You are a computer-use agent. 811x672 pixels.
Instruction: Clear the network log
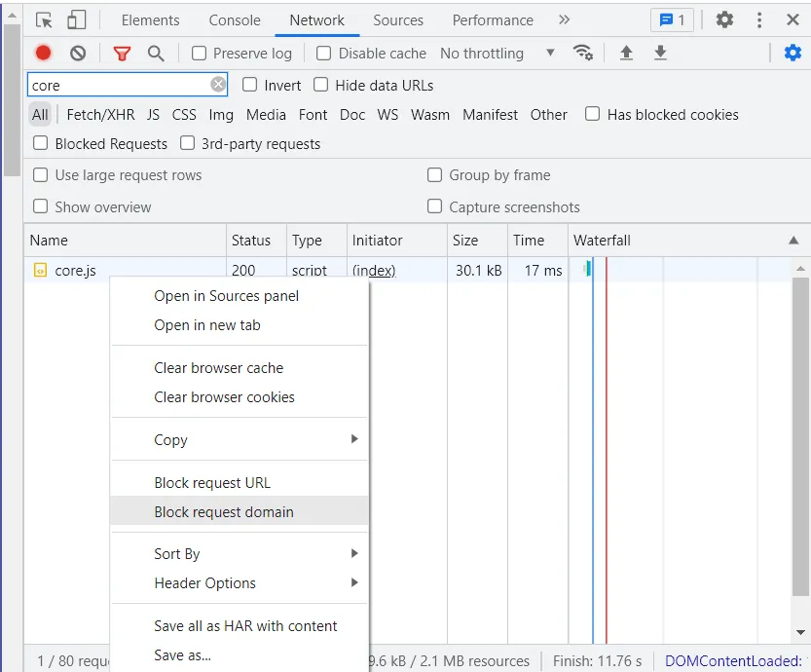coord(78,54)
